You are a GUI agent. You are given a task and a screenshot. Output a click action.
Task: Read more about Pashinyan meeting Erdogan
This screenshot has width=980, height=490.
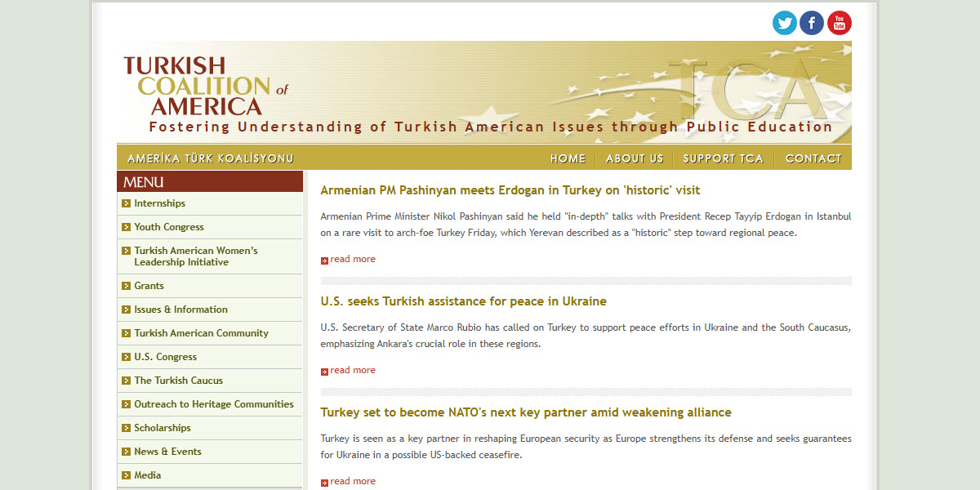(354, 259)
